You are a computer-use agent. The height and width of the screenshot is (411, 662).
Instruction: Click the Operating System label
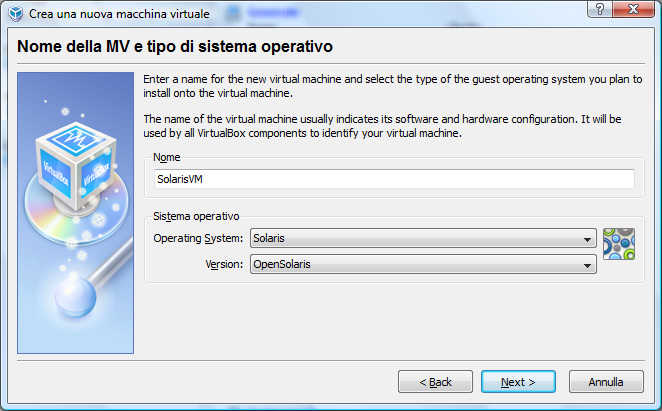click(198, 238)
